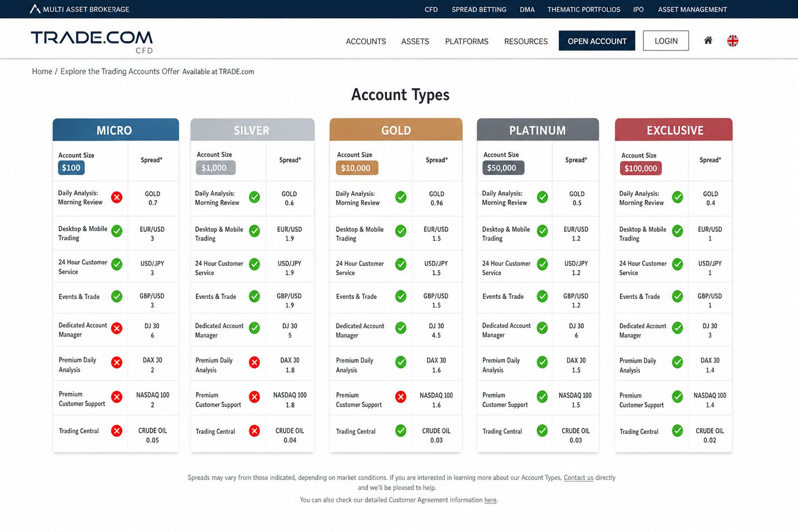Click Micro's red cross for Premium Daily Analysis
Viewport: 798px width, 532px height.
[x=117, y=363]
